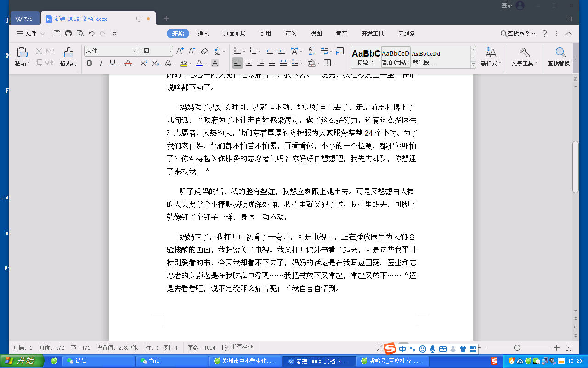The image size is (588, 368).
Task: Click the Format Painter (格式刷) icon
Action: (x=68, y=57)
